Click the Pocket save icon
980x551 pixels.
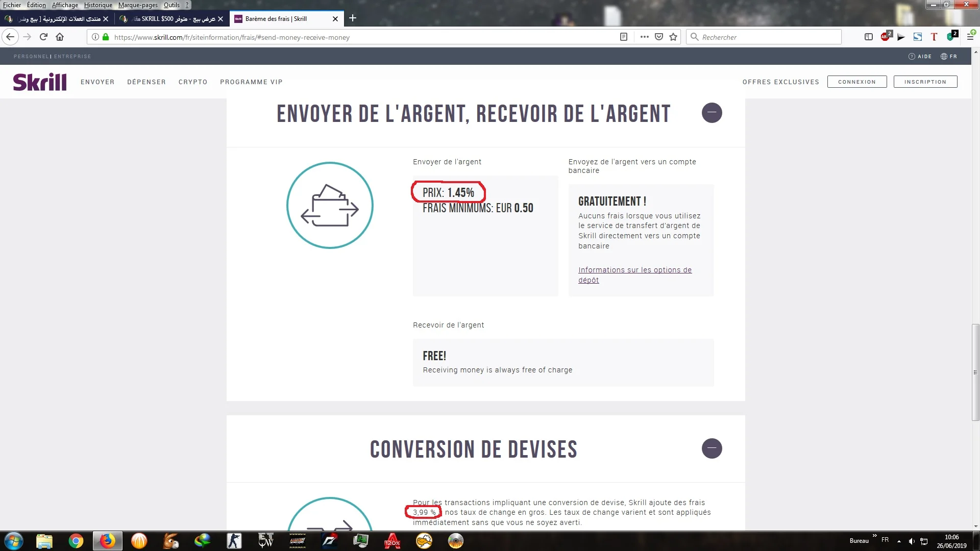pos(659,37)
